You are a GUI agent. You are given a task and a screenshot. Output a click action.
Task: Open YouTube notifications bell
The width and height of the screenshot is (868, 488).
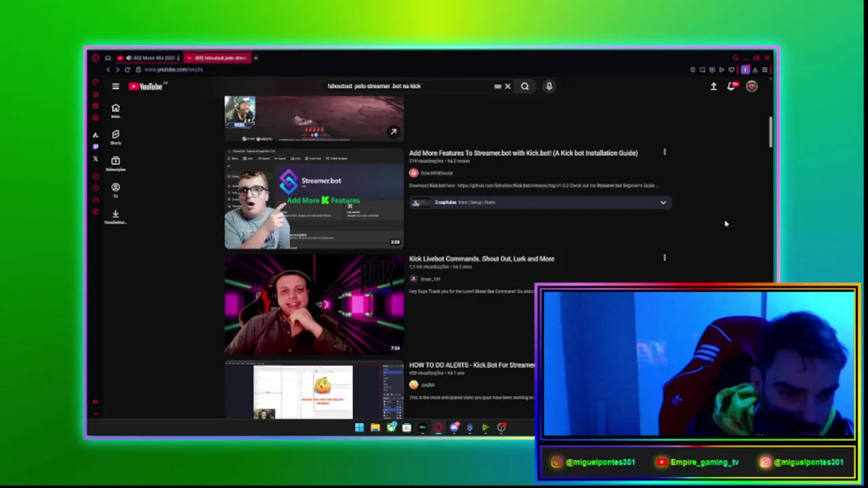(x=731, y=86)
